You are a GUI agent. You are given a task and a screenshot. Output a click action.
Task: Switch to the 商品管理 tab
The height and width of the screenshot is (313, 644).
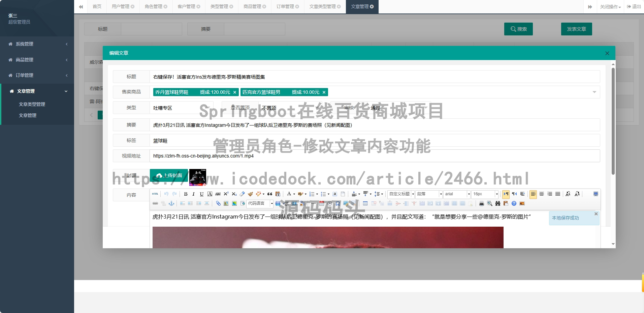255,6
